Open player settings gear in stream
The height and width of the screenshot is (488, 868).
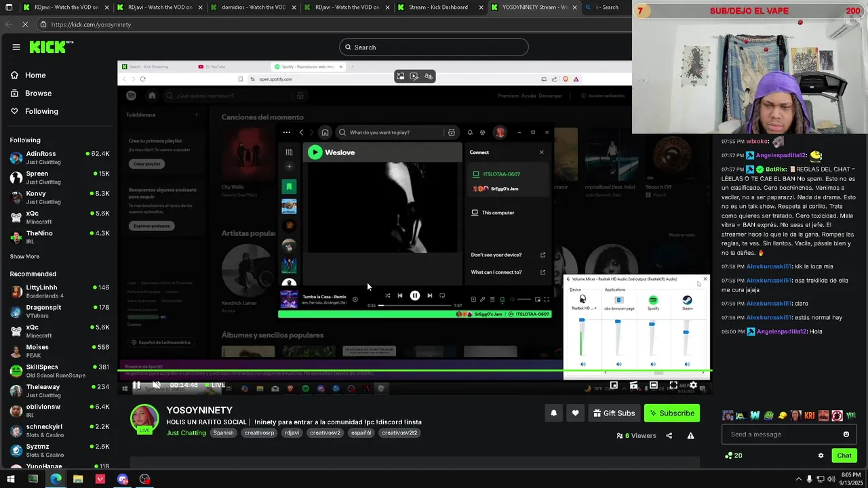[693, 385]
